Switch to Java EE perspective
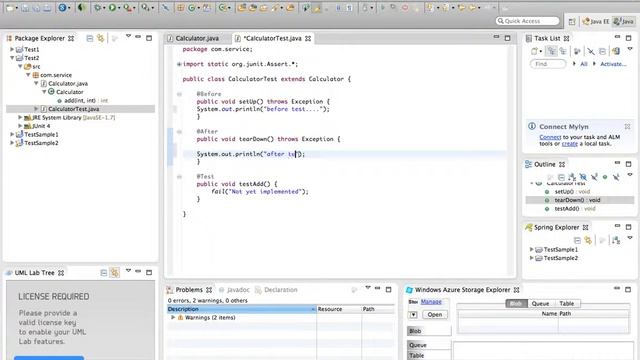This screenshot has height=360, width=640. point(596,22)
